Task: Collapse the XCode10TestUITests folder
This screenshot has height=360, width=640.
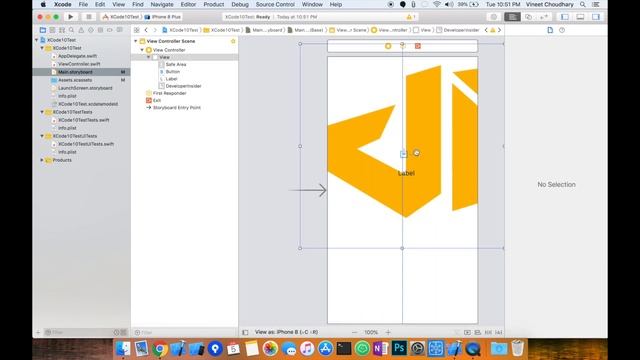Action: [42, 136]
